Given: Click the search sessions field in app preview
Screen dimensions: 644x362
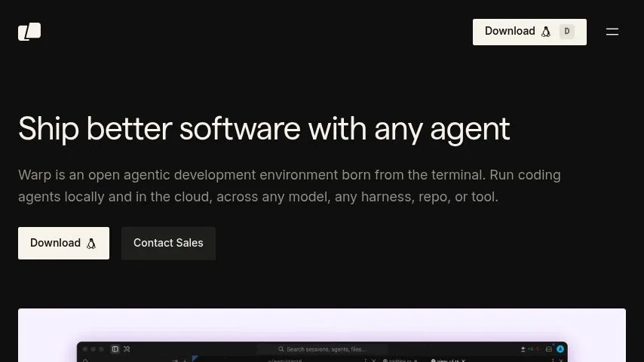Looking at the screenshot, I should click(323, 349).
